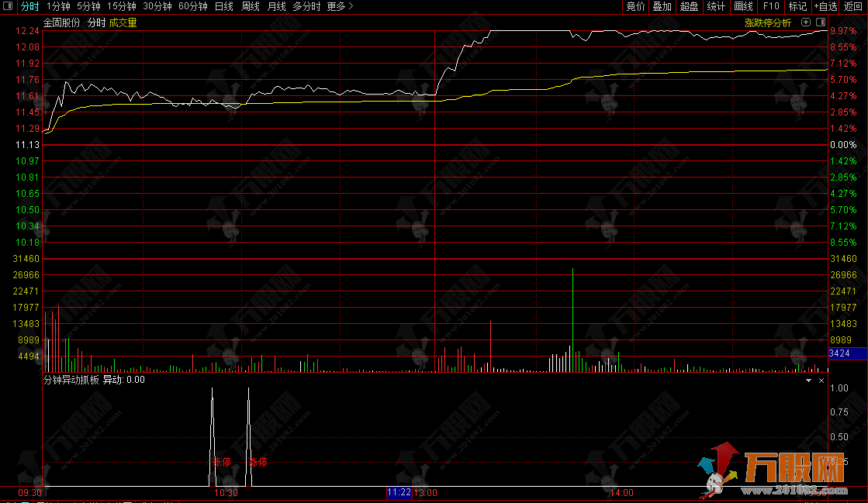Viewport: 868px width, 503px height.
Task: Open the 分钟异动抓板 indicator dropdown arrow
Action: (x=808, y=381)
